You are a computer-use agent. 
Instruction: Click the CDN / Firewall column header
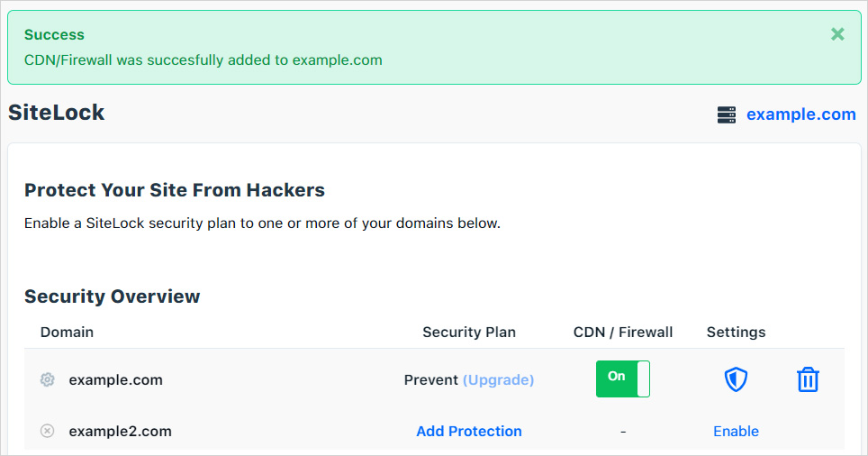pyautogui.click(x=623, y=332)
